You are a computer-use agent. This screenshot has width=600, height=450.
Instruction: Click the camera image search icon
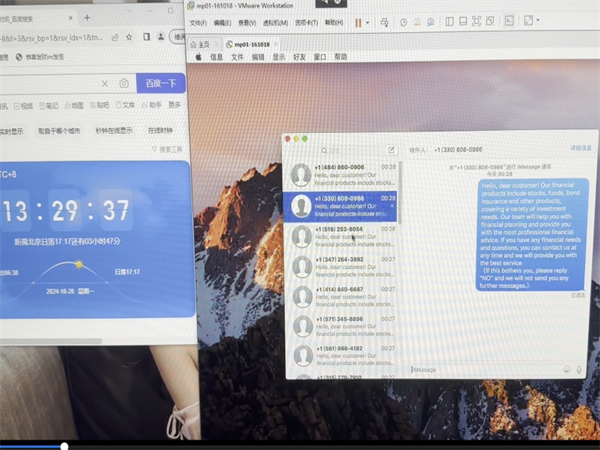click(x=124, y=84)
